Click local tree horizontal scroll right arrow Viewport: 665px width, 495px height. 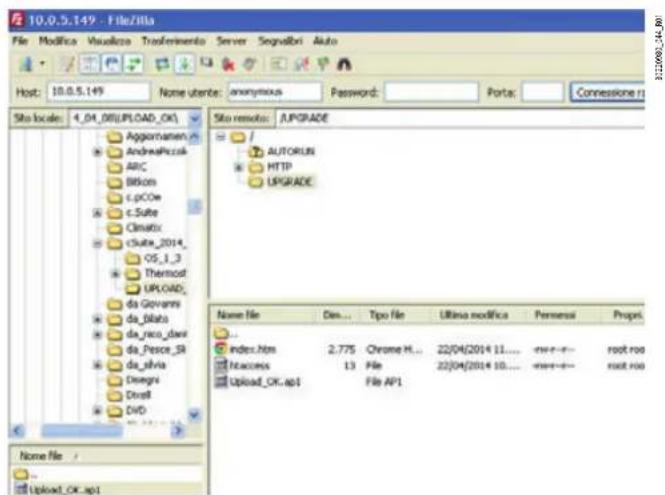178,431
